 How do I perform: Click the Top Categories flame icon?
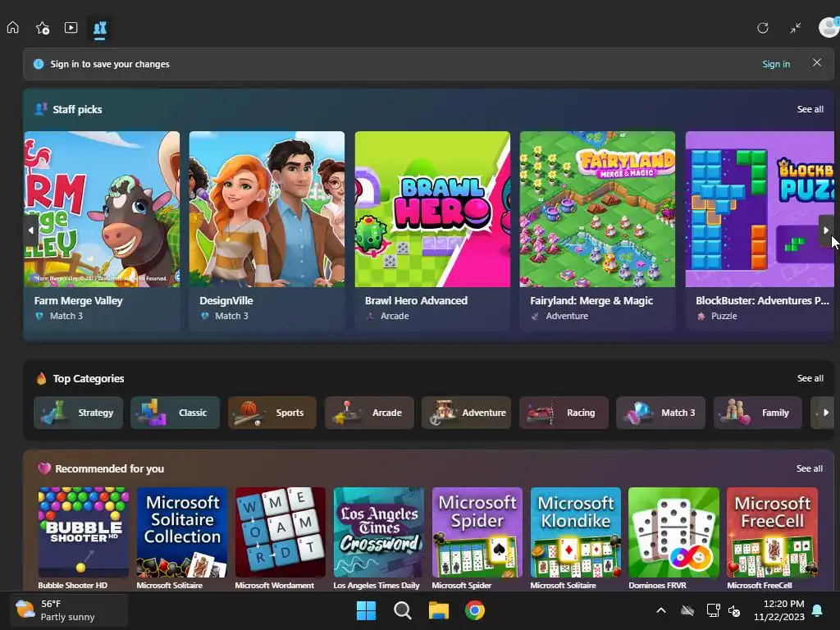coord(41,378)
